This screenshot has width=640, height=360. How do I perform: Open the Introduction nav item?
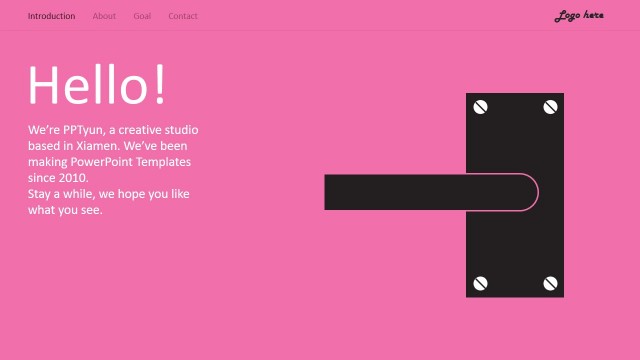point(51,16)
